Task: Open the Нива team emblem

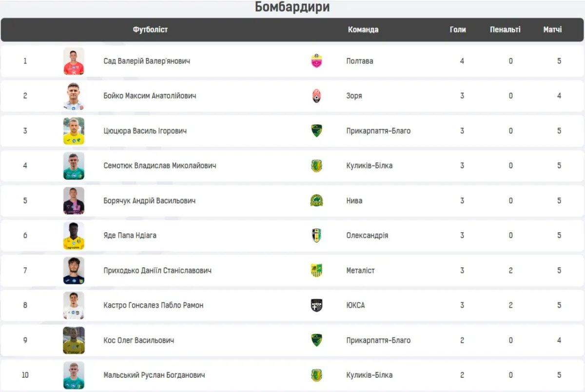Action: (316, 201)
